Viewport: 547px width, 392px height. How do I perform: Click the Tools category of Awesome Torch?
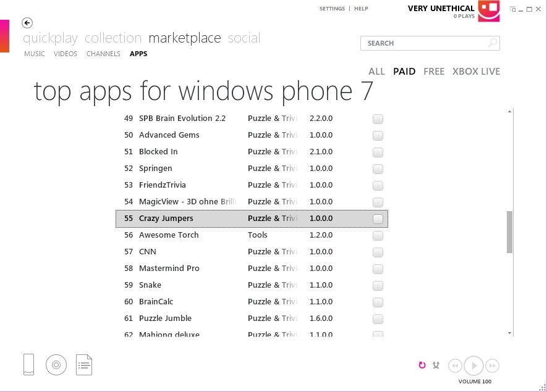point(258,235)
